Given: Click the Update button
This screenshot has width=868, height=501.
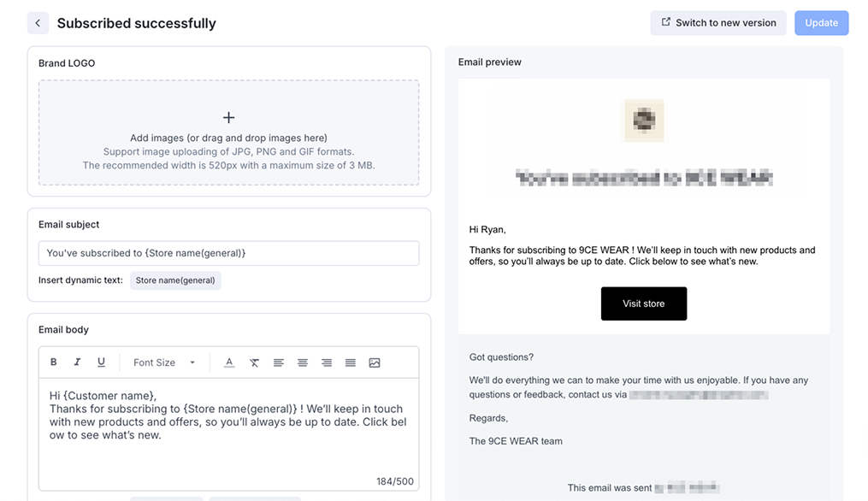Looking at the screenshot, I should click(821, 23).
